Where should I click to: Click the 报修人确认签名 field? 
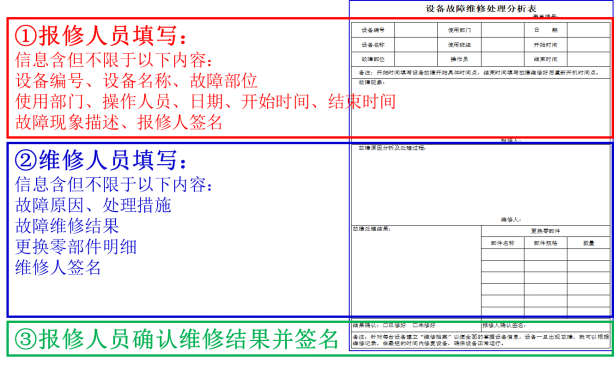(546, 326)
